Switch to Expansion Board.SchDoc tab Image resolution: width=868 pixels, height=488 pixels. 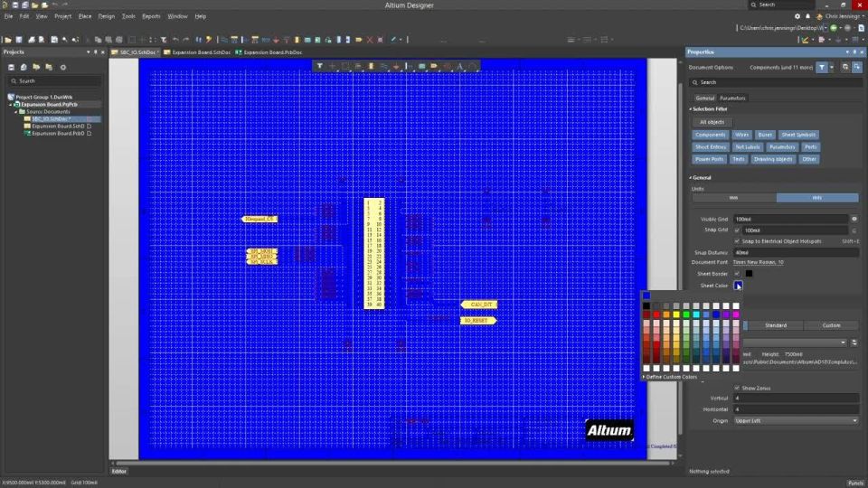pos(197,52)
